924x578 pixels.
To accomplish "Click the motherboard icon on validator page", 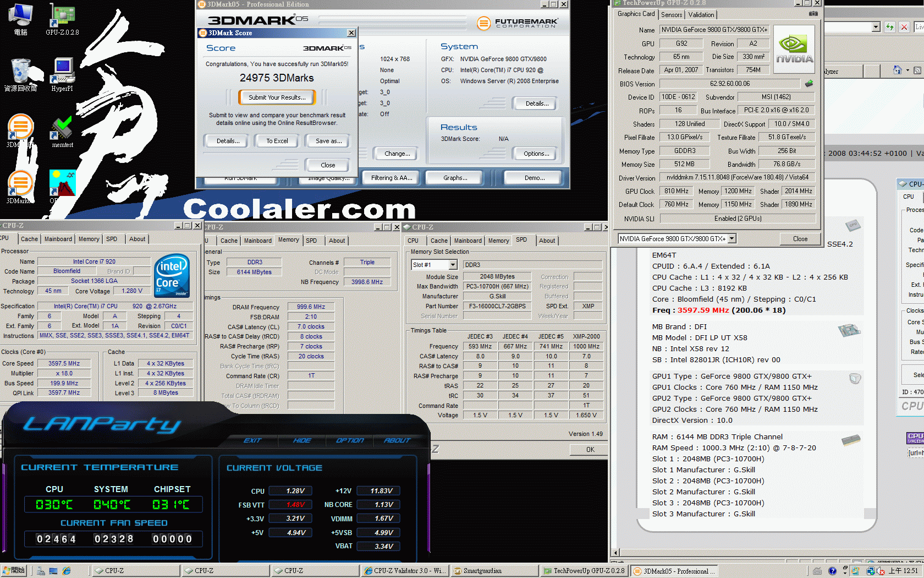I will pyautogui.click(x=849, y=330).
